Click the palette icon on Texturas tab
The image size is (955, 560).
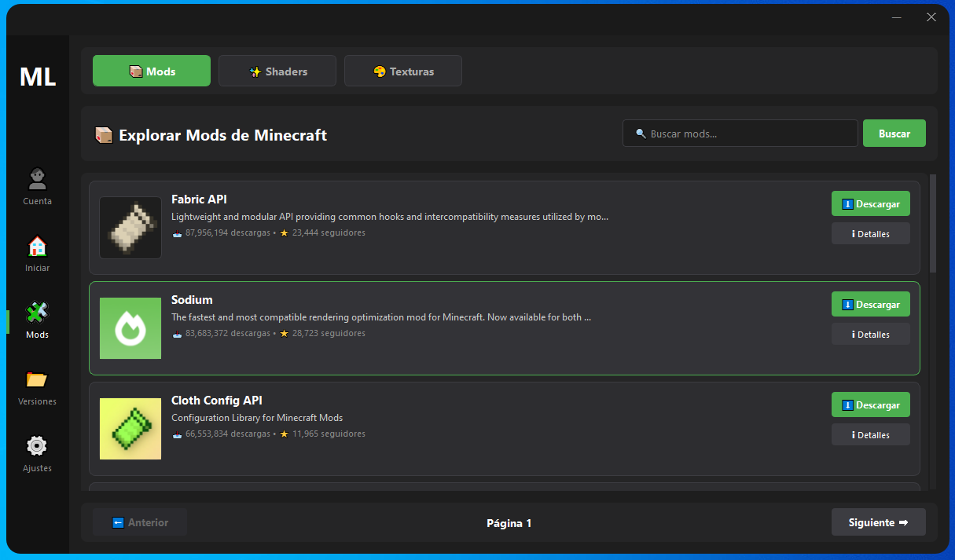(380, 71)
